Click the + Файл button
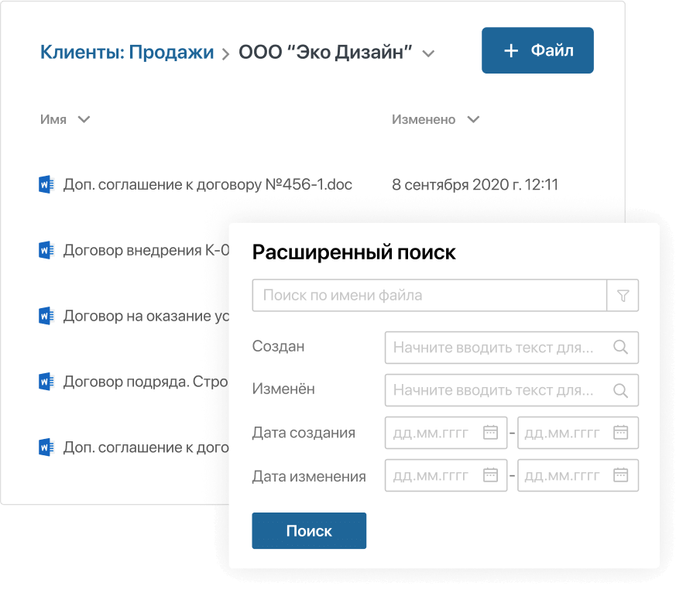This screenshot has width=700, height=600. point(537,50)
